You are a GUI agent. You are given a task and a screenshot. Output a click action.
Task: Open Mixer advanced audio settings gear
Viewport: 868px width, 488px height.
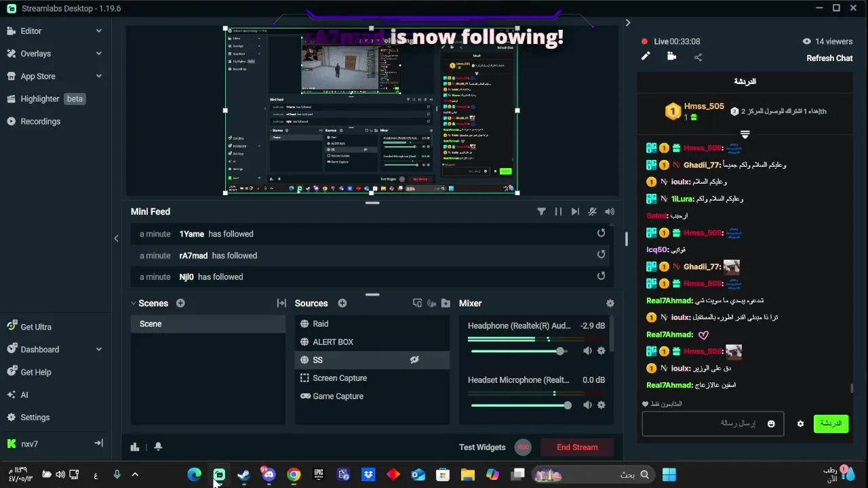610,304
